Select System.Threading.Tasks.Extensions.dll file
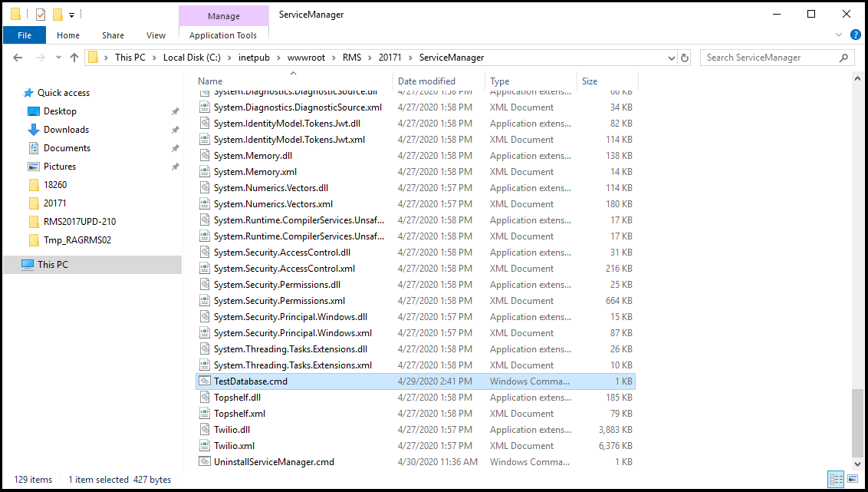Viewport: 868px width, 492px height. (290, 349)
